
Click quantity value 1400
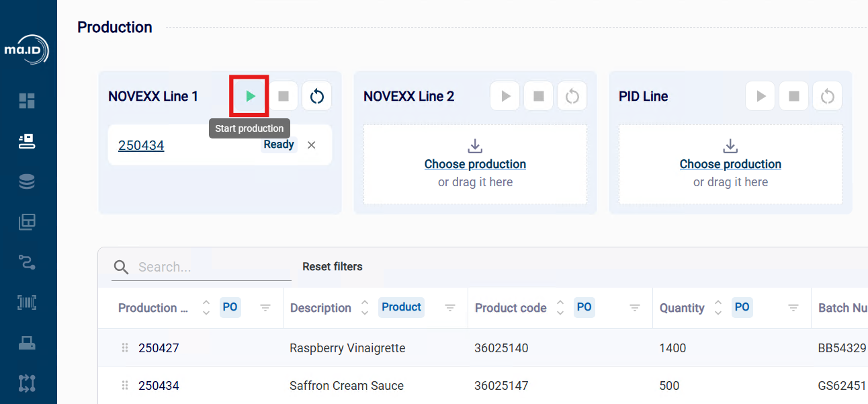coord(673,348)
